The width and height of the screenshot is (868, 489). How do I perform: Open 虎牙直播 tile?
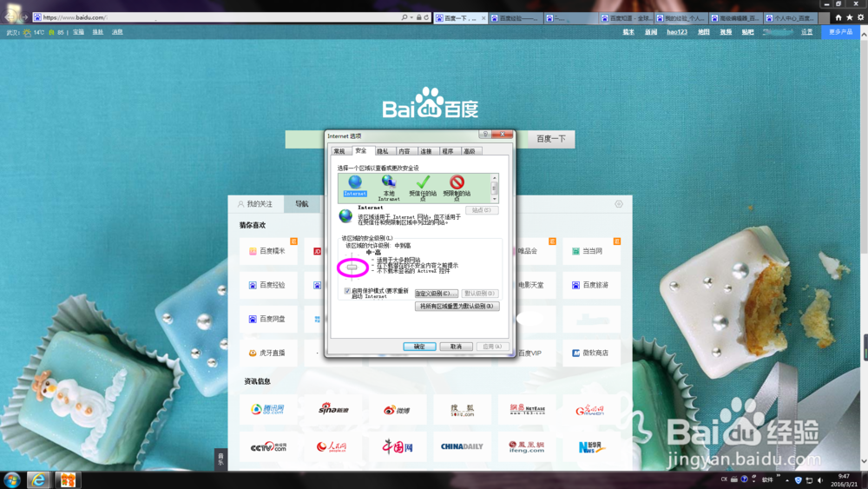pos(268,353)
